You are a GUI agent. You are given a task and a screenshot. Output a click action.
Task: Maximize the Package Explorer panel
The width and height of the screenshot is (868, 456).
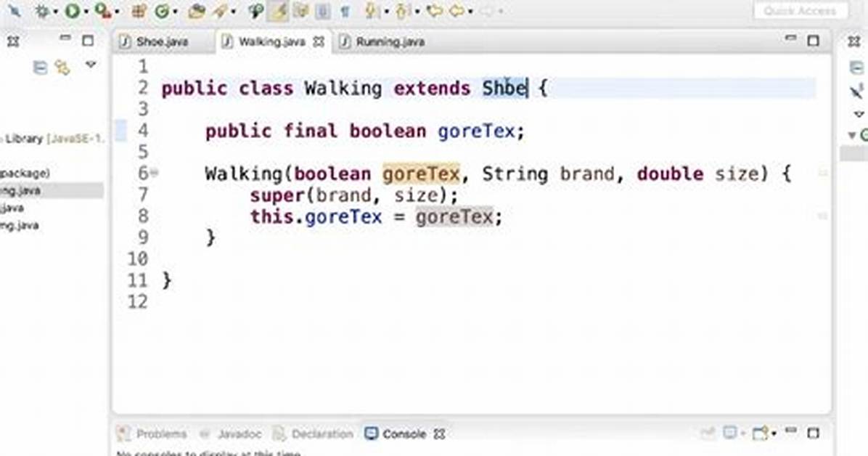(88, 41)
